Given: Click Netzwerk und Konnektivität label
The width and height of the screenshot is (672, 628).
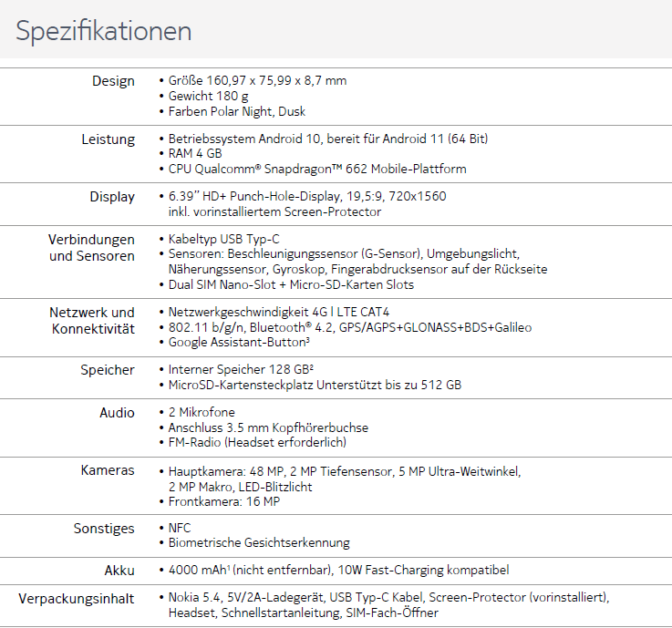Looking at the screenshot, I should 92,321.
